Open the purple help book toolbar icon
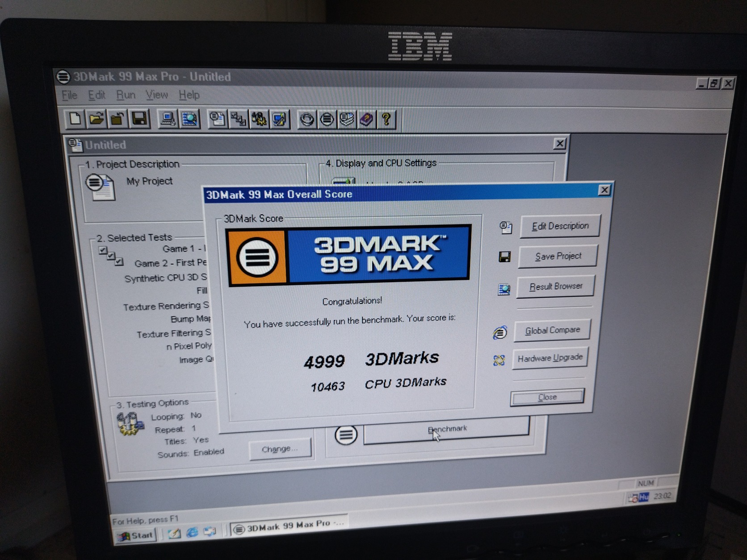Screen dimensions: 747x560 coord(366,119)
